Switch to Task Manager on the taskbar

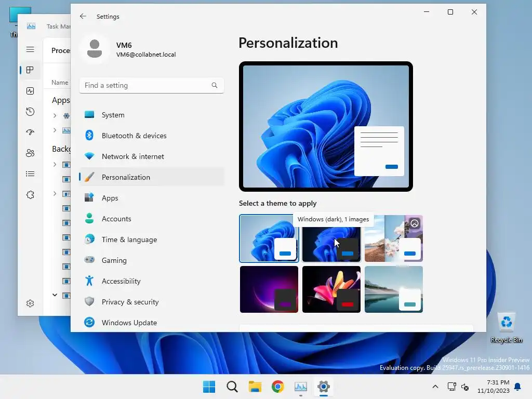point(301,387)
